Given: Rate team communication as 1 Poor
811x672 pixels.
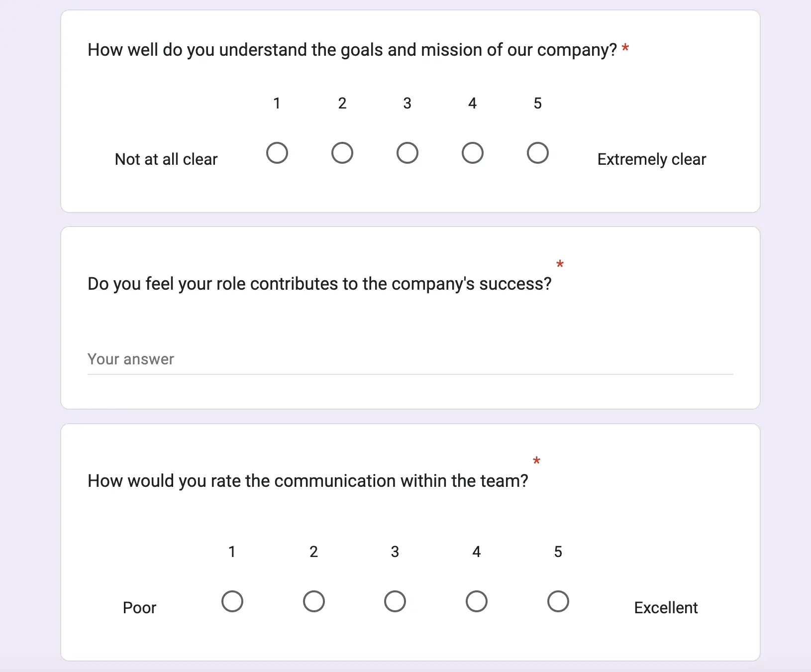Looking at the screenshot, I should pyautogui.click(x=232, y=601).
